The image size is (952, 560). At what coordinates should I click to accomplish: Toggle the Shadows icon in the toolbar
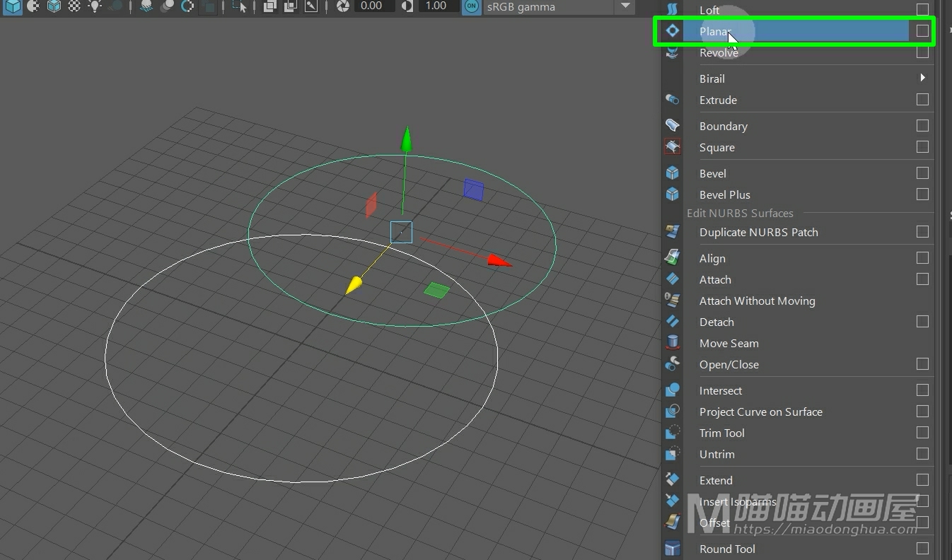coord(115,6)
